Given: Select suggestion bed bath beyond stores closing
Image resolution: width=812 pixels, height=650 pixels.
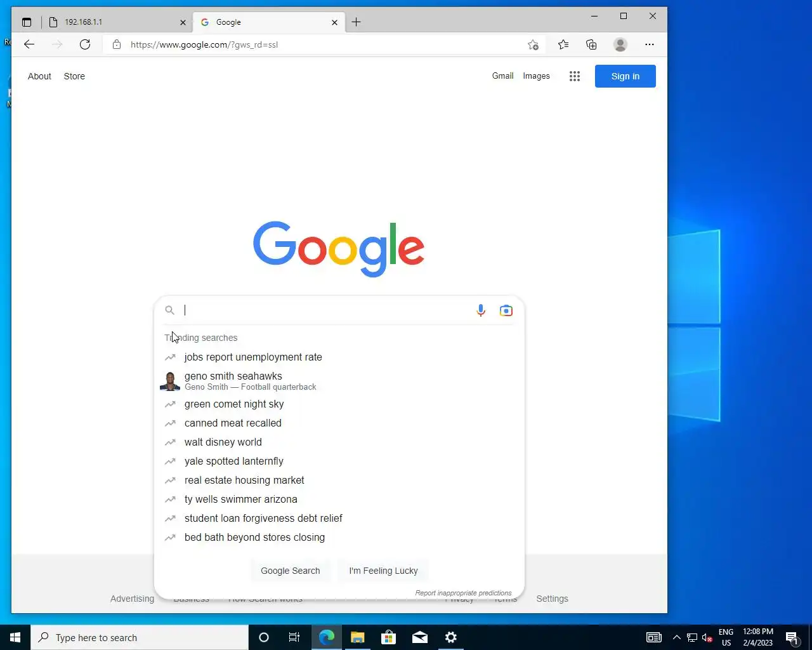Looking at the screenshot, I should [x=339, y=538].
